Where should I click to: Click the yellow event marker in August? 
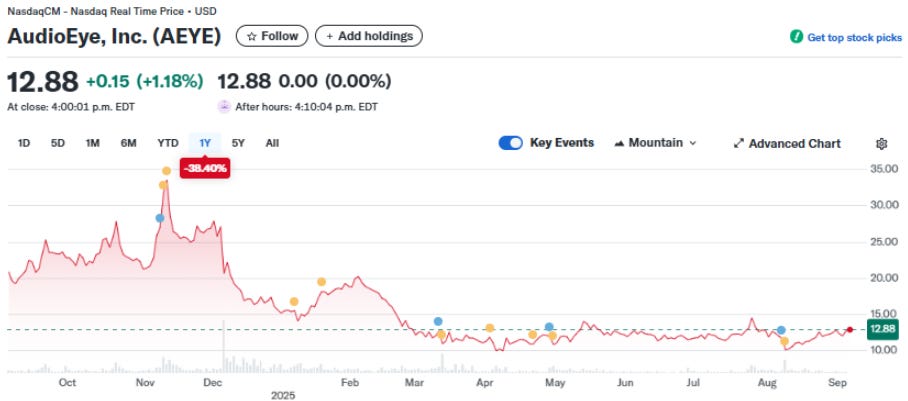tap(785, 341)
